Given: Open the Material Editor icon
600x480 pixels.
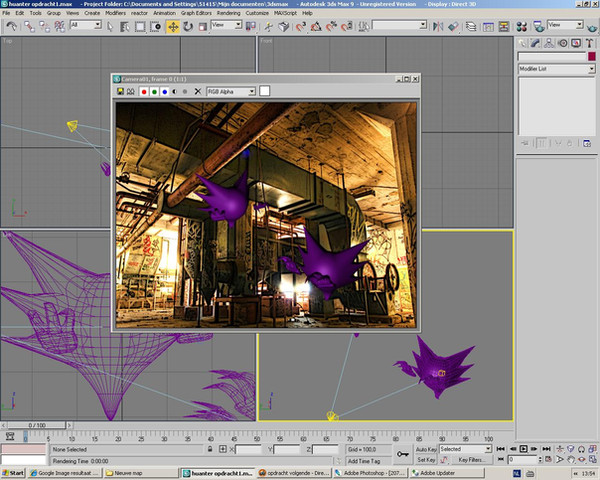Looking at the screenshot, I should click(522, 26).
